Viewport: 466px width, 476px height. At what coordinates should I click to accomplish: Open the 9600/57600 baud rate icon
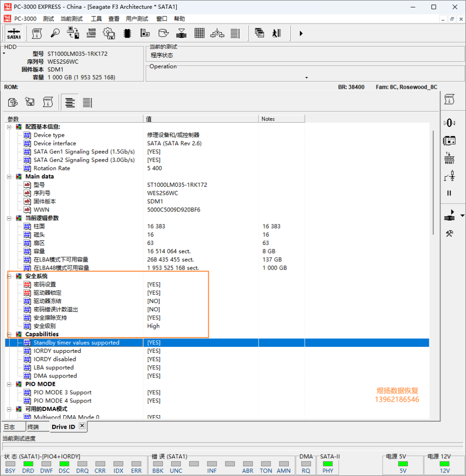click(91, 33)
